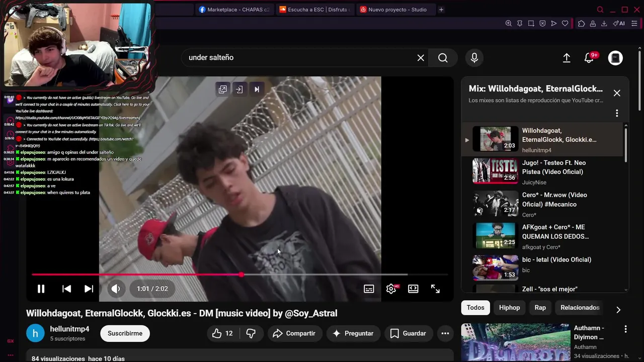The height and width of the screenshot is (362, 644).
Task: Show more filter chips with right arrow
Action: (x=618, y=309)
